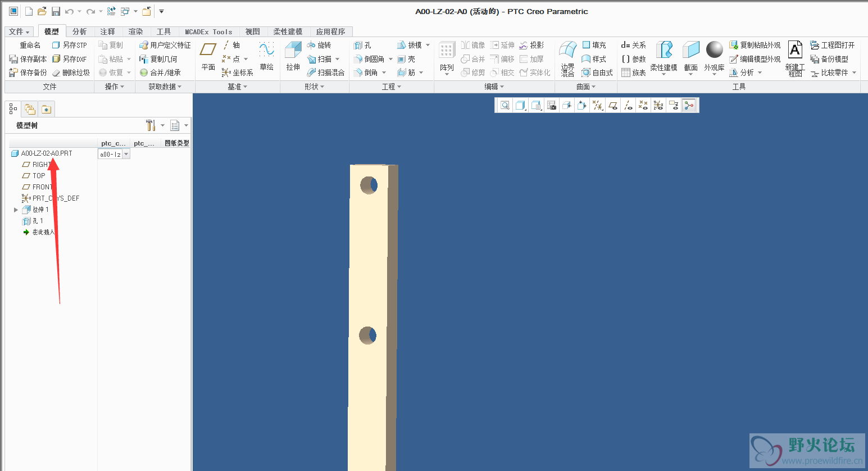Click the 边界混合 (Boundary Blend) tool
868x471 pixels.
pyautogui.click(x=567, y=59)
